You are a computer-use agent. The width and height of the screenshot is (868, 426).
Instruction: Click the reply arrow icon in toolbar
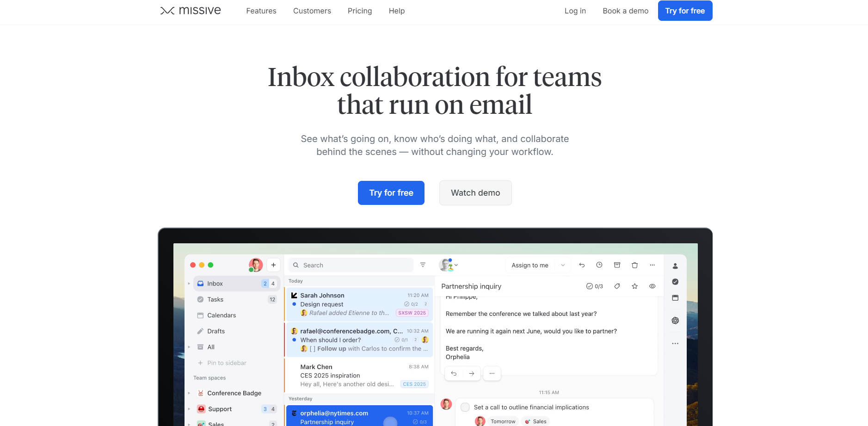pos(582,265)
